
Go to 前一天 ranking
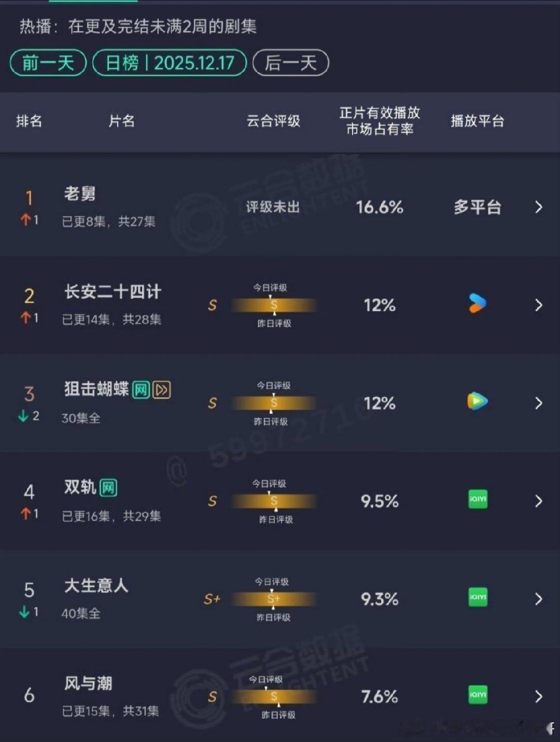[x=48, y=63]
